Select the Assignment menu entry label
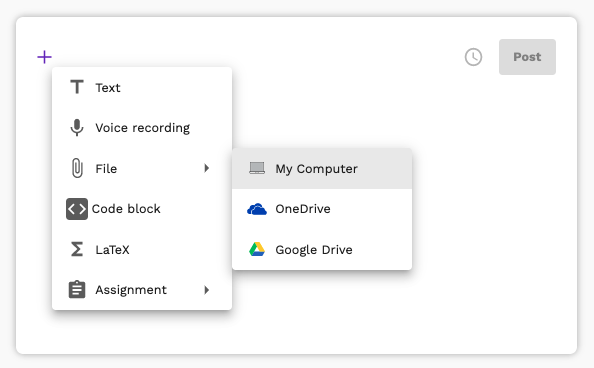This screenshot has width=594, height=368. pyautogui.click(x=131, y=290)
